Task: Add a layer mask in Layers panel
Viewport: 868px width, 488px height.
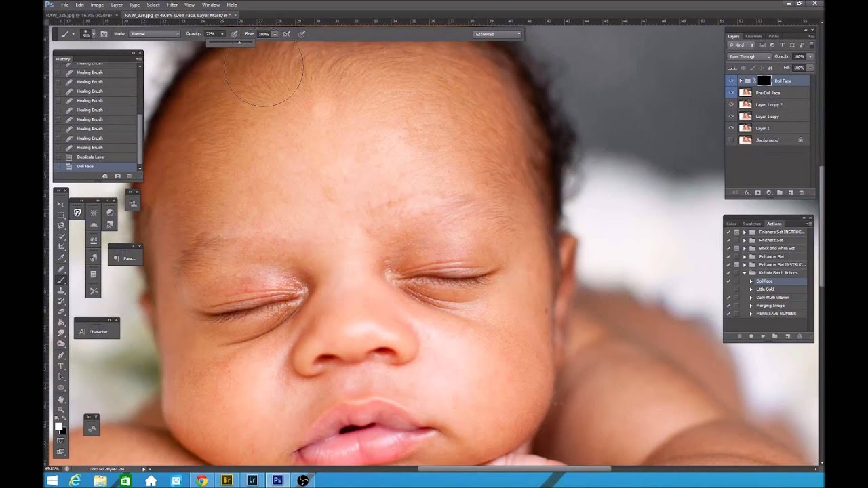Action: 758,192
